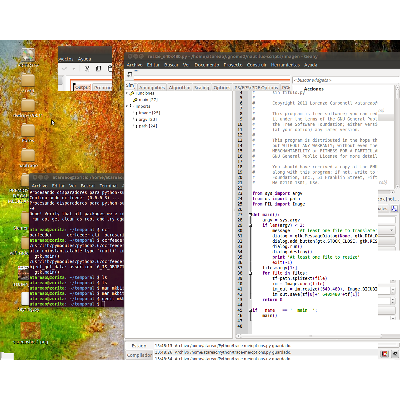
Task: Open the autumn image thumbnail on the desktop
Action: (30, 330)
